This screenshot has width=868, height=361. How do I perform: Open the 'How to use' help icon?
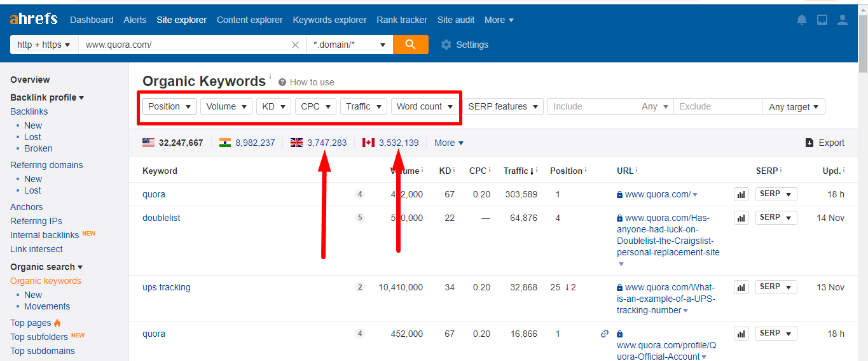pyautogui.click(x=282, y=82)
